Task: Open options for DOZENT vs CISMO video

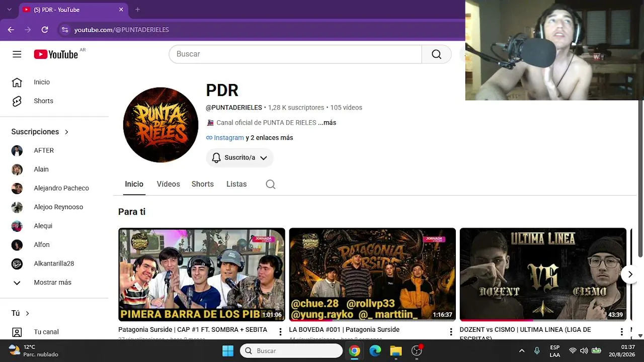Action: pyautogui.click(x=621, y=332)
